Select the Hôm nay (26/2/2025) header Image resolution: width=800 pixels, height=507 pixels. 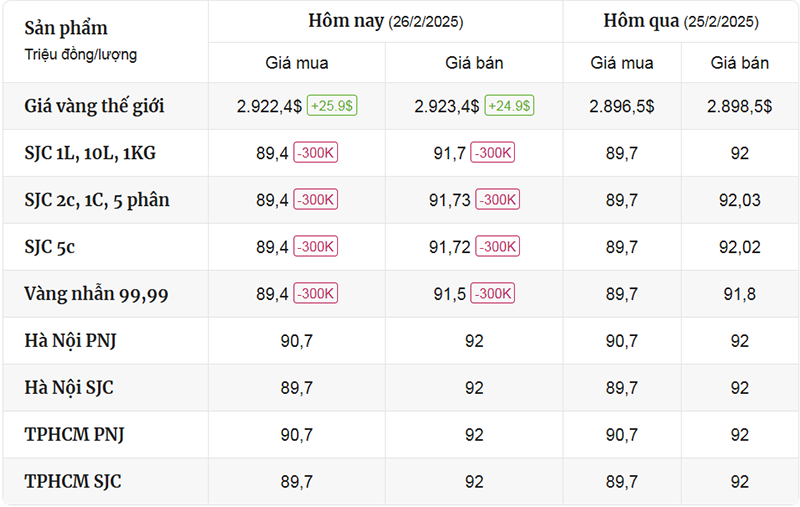[386, 21]
